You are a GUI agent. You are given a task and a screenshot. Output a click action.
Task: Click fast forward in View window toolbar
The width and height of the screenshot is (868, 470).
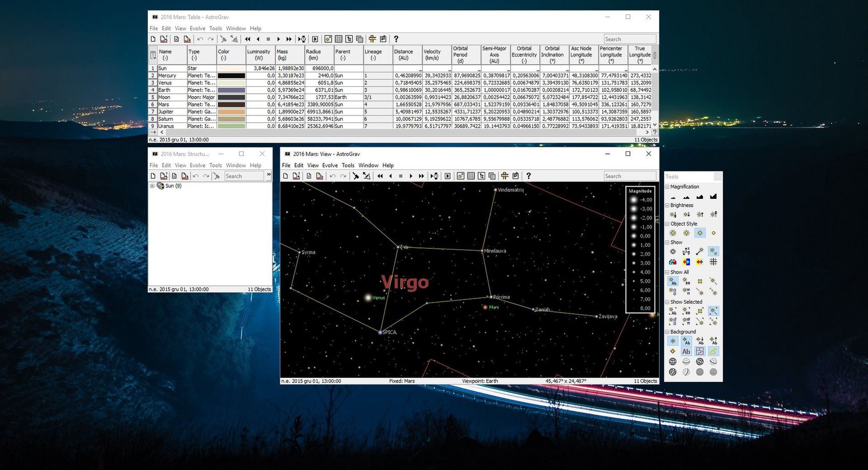422,176
